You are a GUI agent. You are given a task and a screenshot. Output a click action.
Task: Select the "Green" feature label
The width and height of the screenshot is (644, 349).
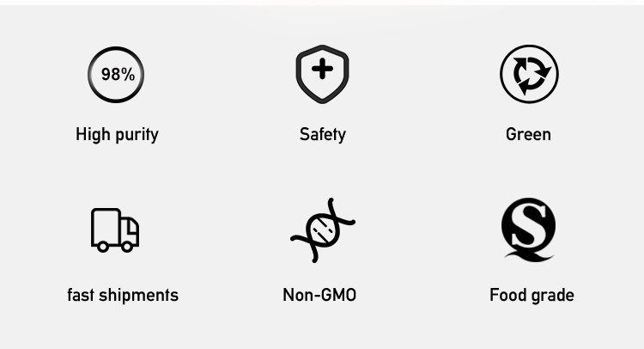coord(528,134)
